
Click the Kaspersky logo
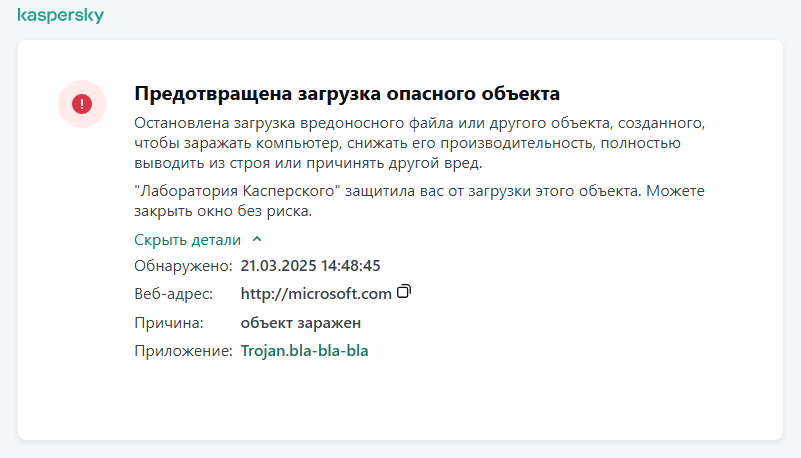click(60, 16)
